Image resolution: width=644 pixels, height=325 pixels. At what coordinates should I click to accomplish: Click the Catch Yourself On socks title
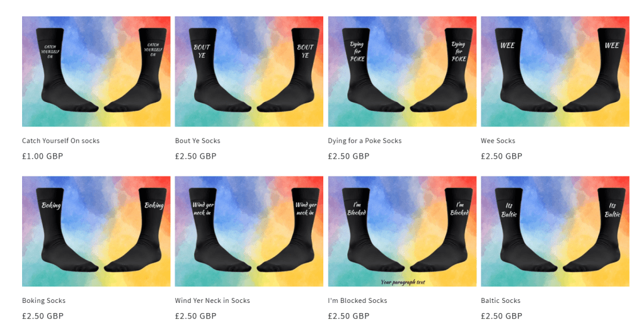pos(60,140)
